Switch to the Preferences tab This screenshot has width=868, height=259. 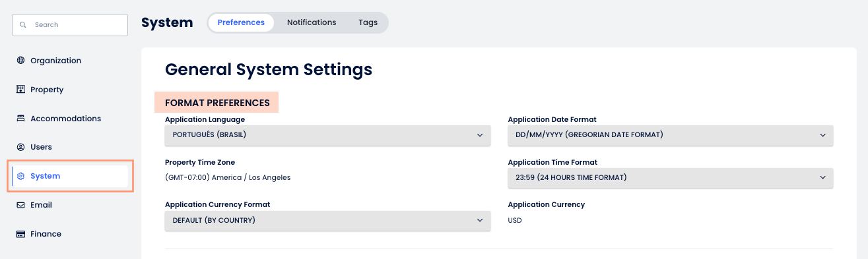coord(241,22)
